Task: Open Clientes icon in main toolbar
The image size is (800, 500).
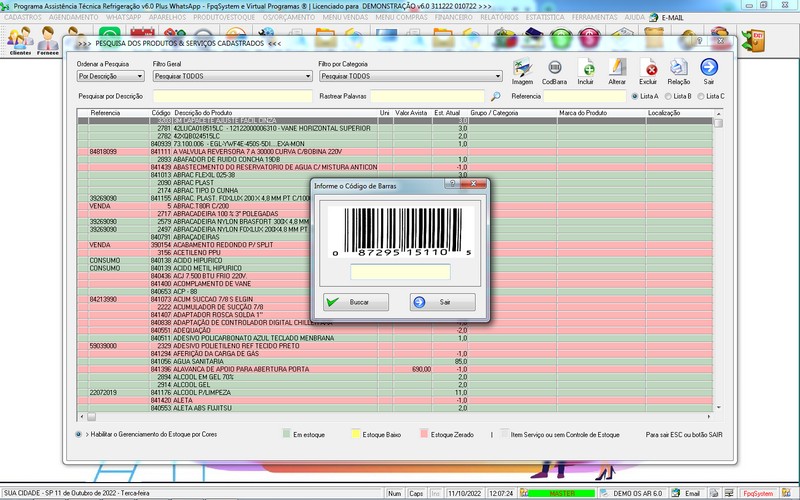Action: point(20,41)
